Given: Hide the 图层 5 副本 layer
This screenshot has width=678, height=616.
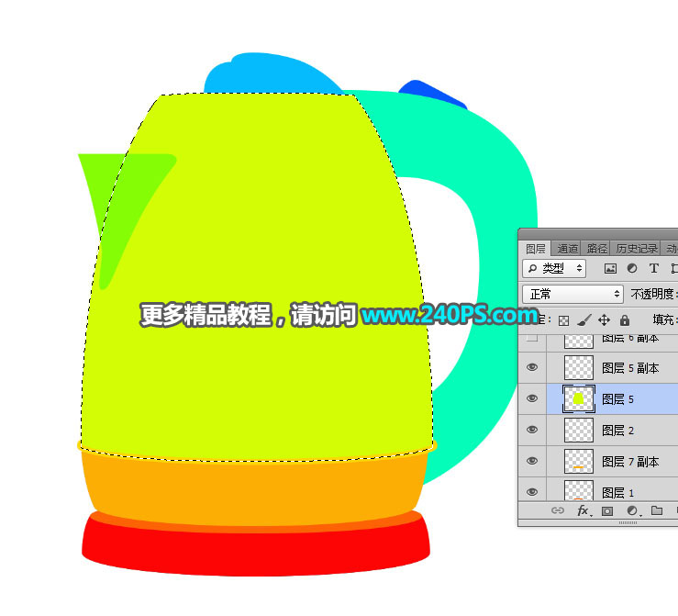Looking at the screenshot, I should (532, 367).
